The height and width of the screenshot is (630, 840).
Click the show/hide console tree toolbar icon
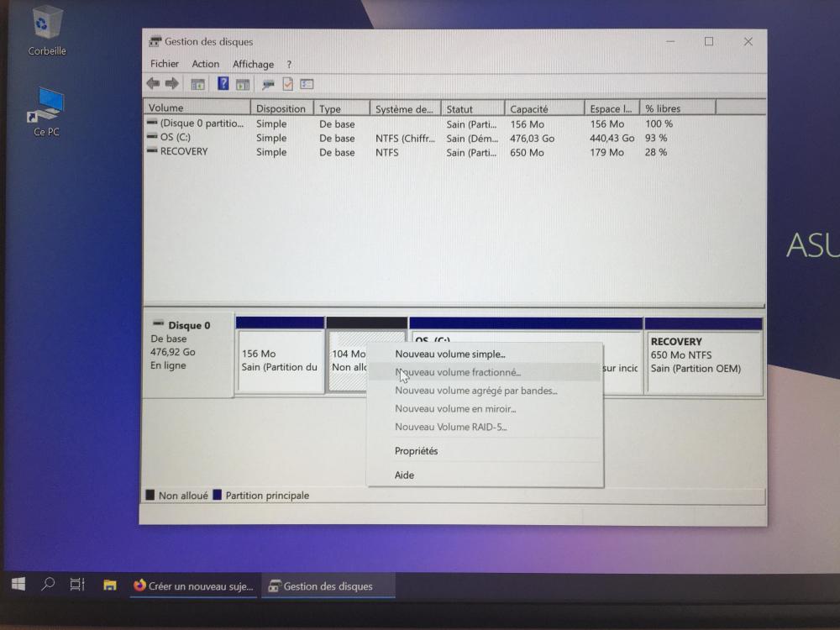pos(198,84)
